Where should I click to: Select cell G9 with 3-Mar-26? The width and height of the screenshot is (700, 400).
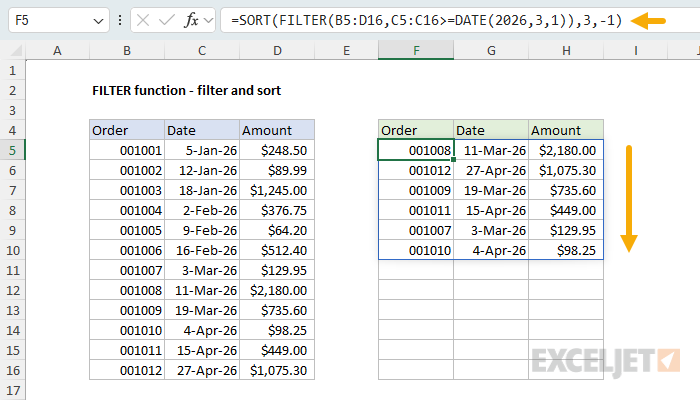491,230
